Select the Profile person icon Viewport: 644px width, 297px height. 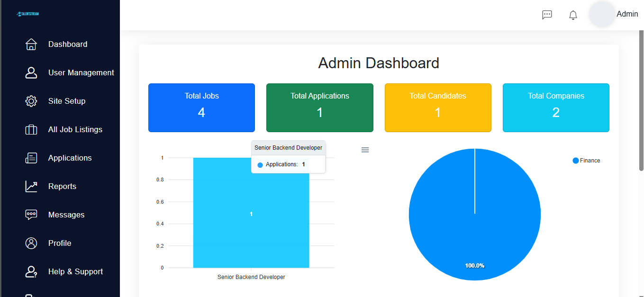pyautogui.click(x=31, y=243)
